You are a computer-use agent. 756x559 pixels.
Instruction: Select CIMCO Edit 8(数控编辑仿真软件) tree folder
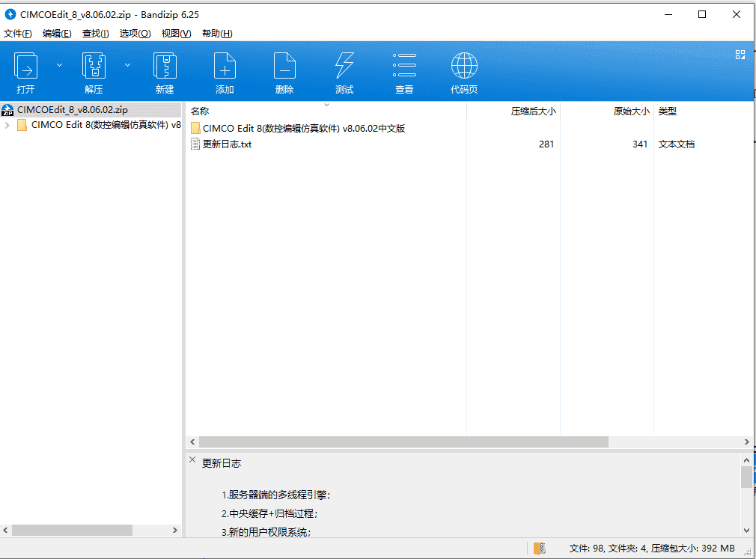point(106,125)
